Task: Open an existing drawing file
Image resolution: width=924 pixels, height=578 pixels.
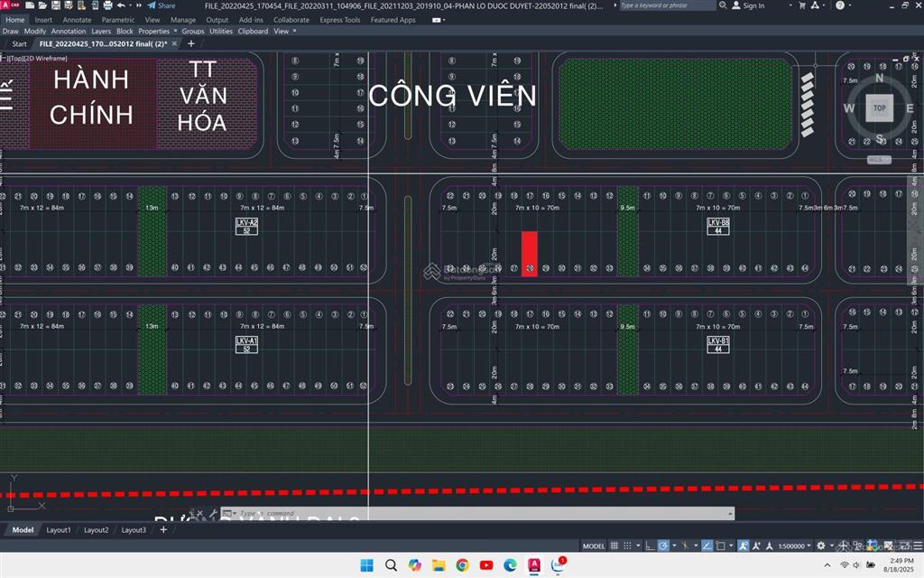Action: [x=43, y=5]
